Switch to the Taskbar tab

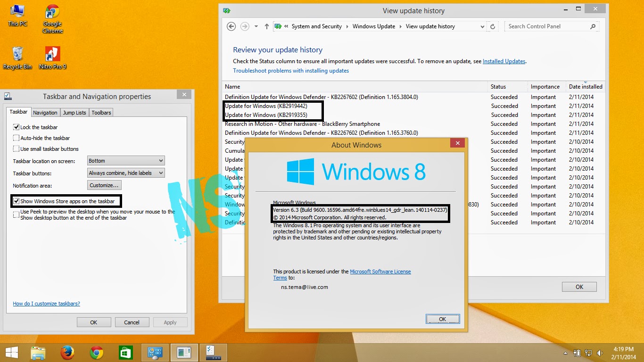point(19,112)
